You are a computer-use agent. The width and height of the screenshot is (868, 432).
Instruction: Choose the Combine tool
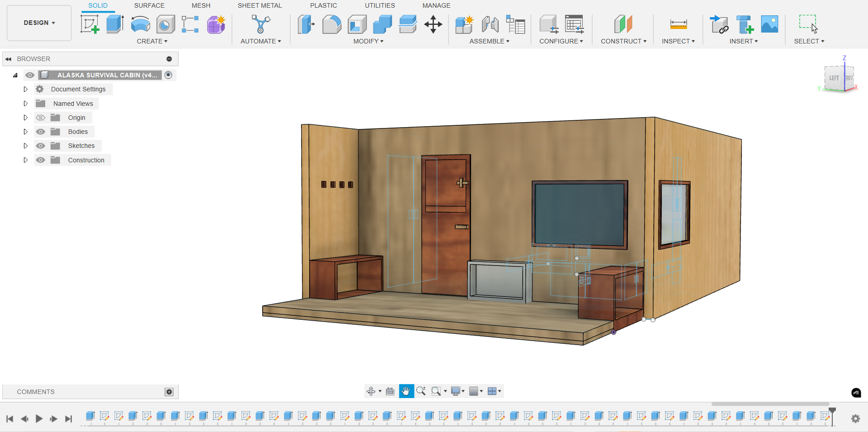382,24
